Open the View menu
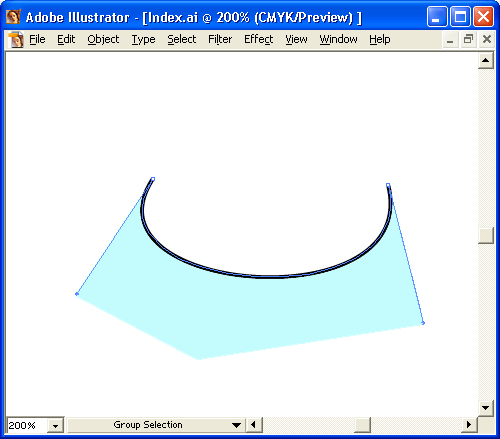500x439 pixels. tap(296, 39)
